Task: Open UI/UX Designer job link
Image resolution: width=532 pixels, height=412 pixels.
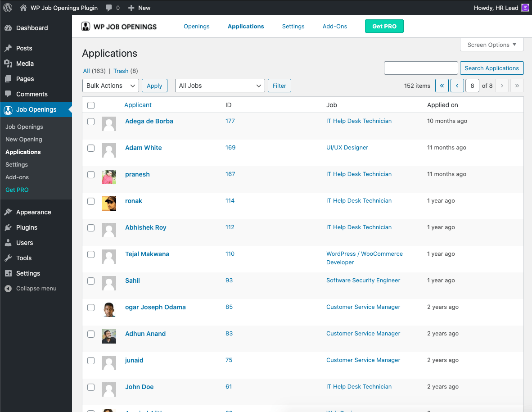Action: click(347, 148)
